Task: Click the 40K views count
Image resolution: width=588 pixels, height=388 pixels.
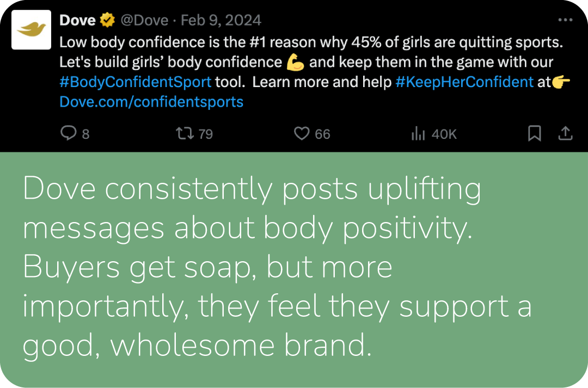Action: tap(444, 134)
